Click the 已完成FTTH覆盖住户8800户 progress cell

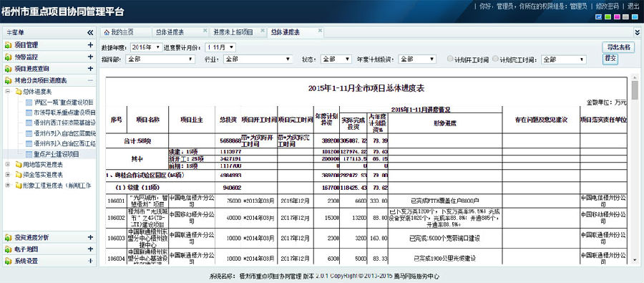[444, 201]
